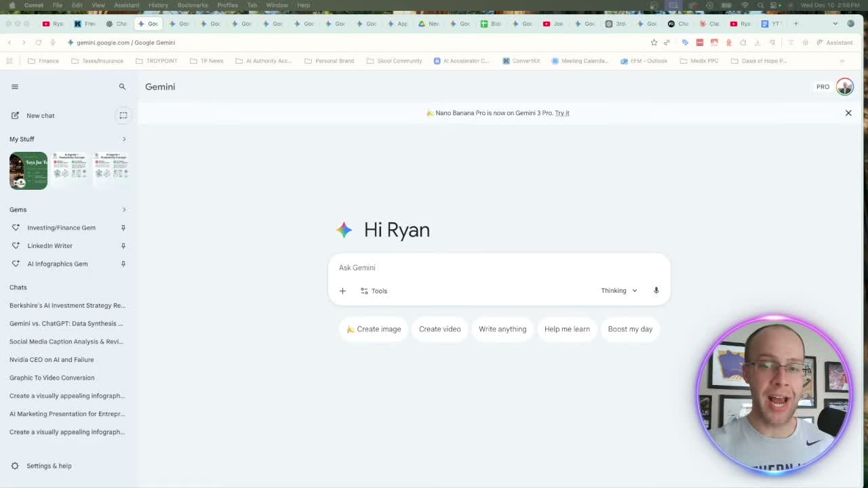Open the Edit menu in menu bar
868x488 pixels.
(x=77, y=5)
